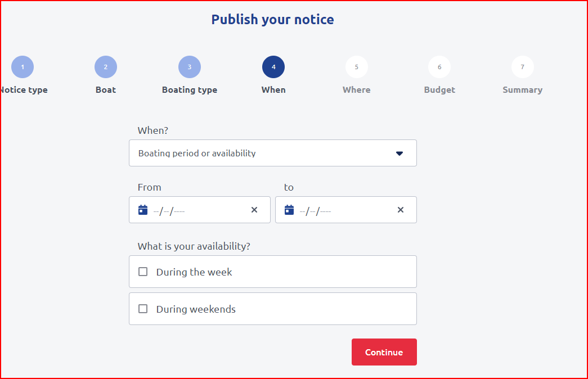
Task: Click the 'to' date input field
Action: tap(343, 210)
